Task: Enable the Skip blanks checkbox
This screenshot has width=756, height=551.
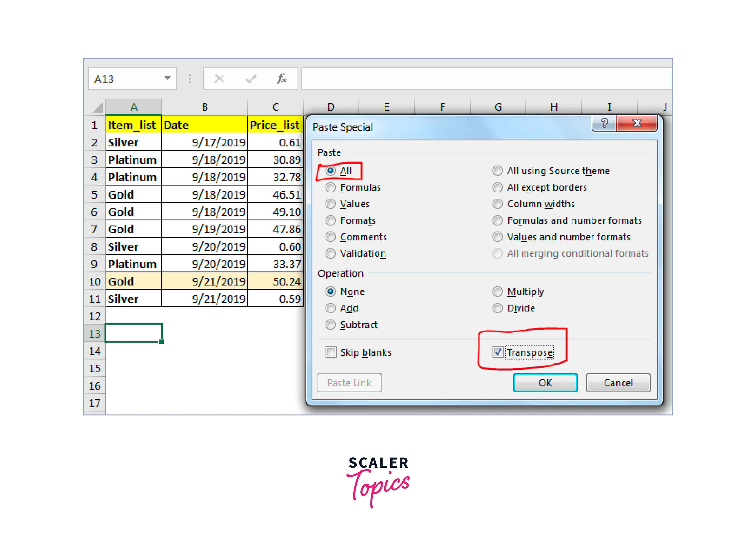Action: [331, 352]
